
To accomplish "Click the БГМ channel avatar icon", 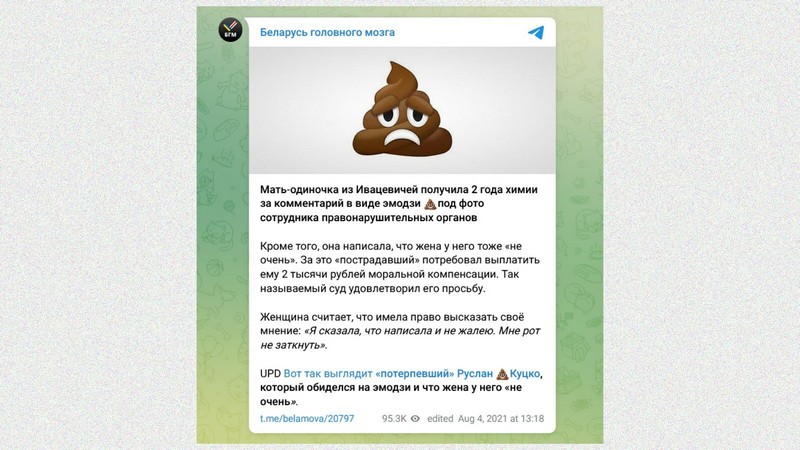I will 231,30.
